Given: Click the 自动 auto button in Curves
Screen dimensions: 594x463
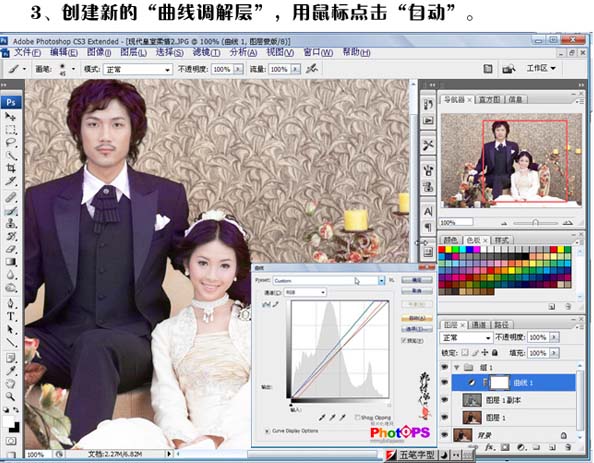Looking at the screenshot, I should click(x=417, y=318).
